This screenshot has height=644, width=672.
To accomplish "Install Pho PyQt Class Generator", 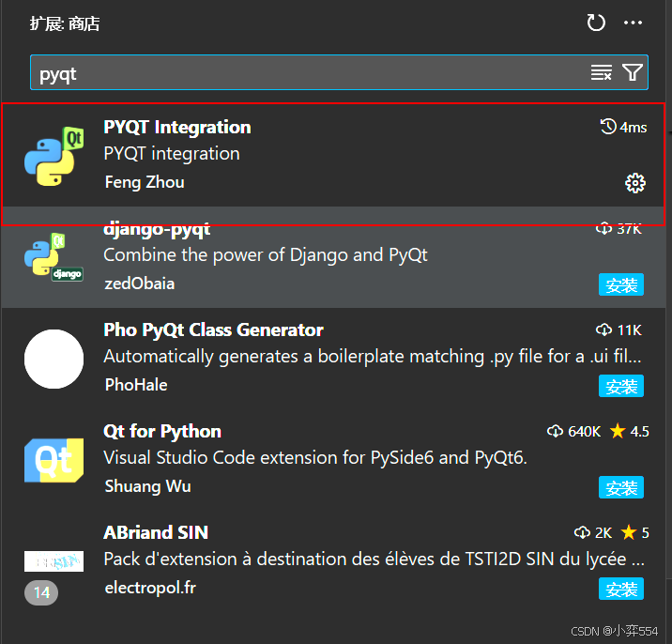I will tap(621, 386).
